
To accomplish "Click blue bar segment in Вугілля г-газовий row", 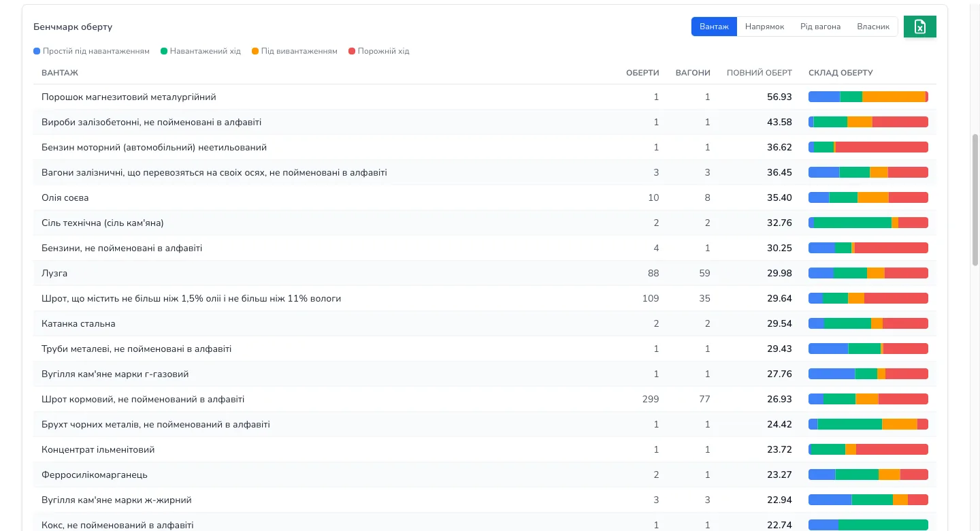I will coord(832,374).
